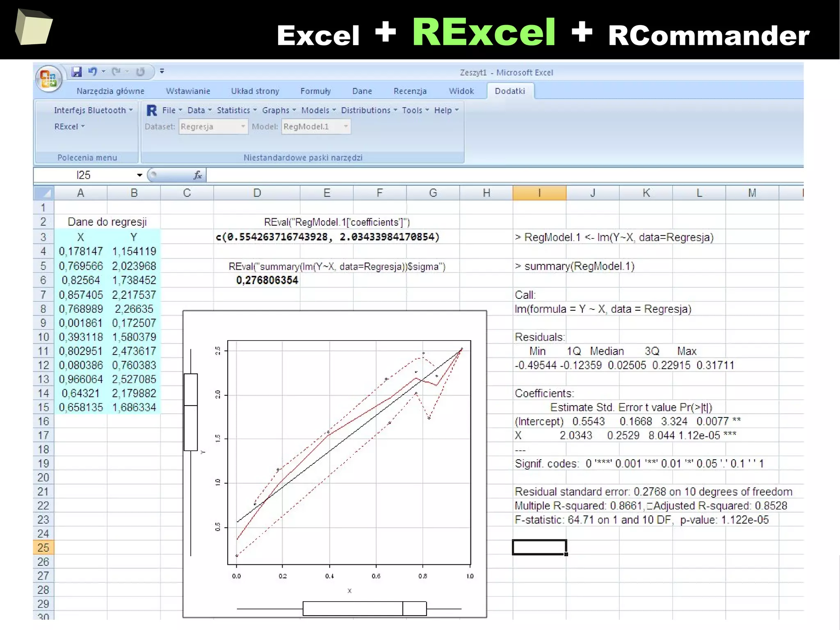Select row 25 header
The width and height of the screenshot is (840, 630).
point(43,548)
